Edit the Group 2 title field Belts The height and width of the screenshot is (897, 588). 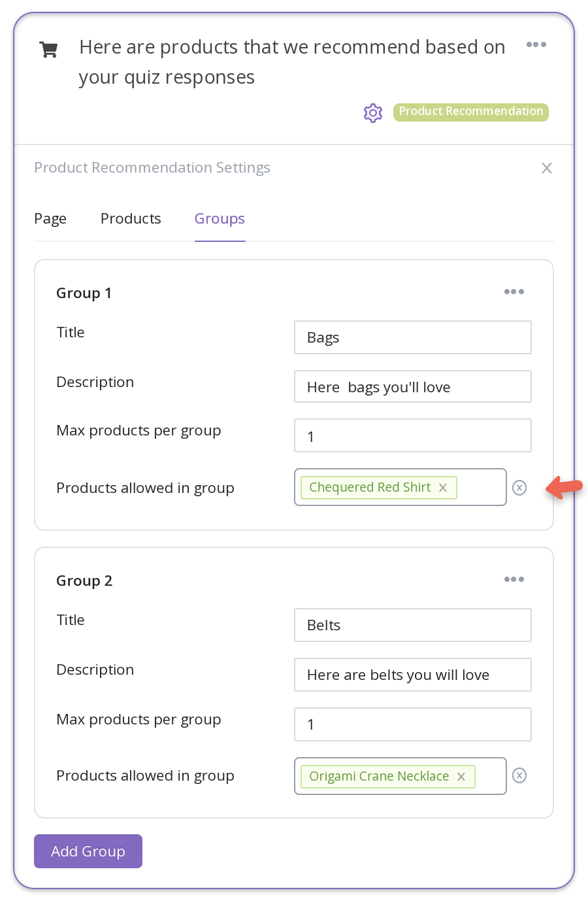pyautogui.click(x=413, y=625)
